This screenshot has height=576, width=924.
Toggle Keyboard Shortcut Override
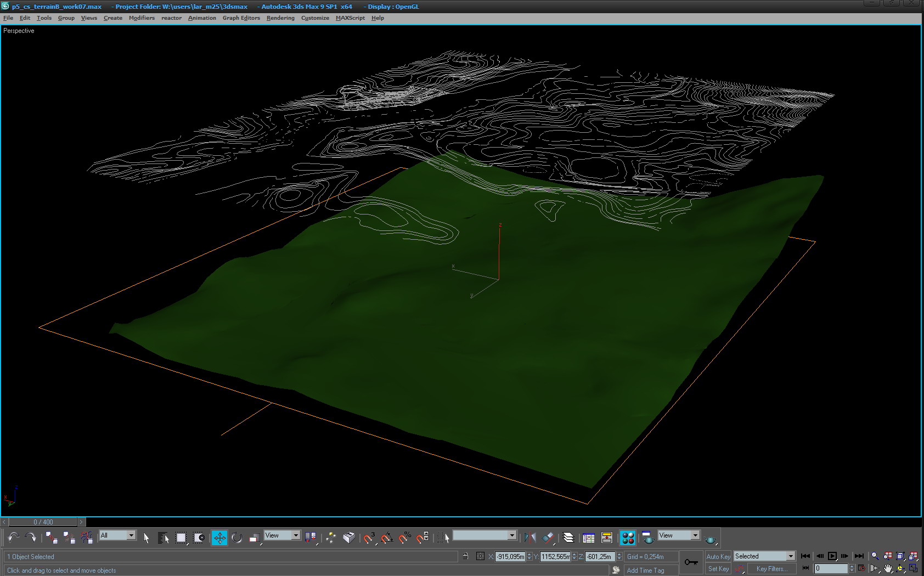pos(348,538)
